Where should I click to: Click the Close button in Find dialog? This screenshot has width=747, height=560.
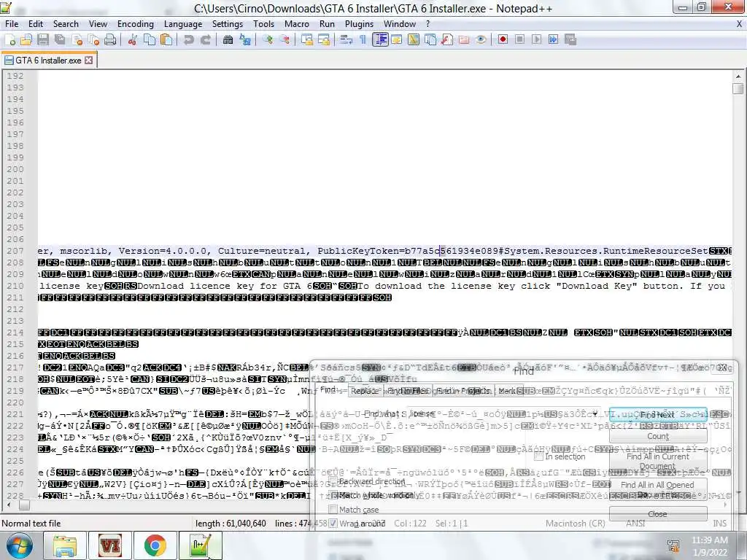pyautogui.click(x=657, y=514)
